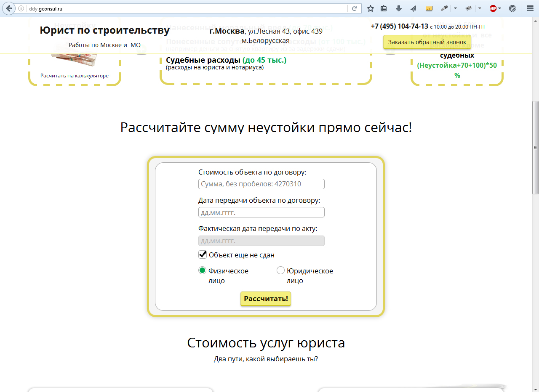Expand the eyedropper dropdown arrow
The width and height of the screenshot is (539, 392).
[x=455, y=8]
